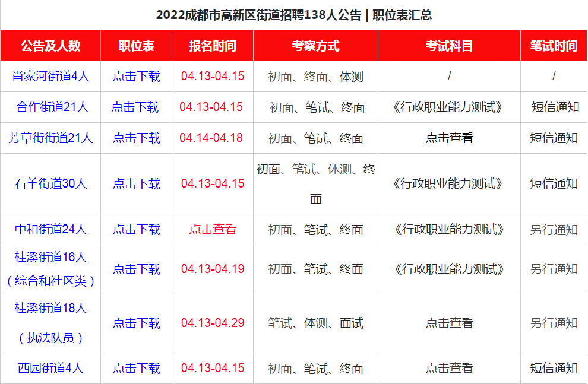Click 点击下载 in the 石羊街道 row

[x=137, y=183]
